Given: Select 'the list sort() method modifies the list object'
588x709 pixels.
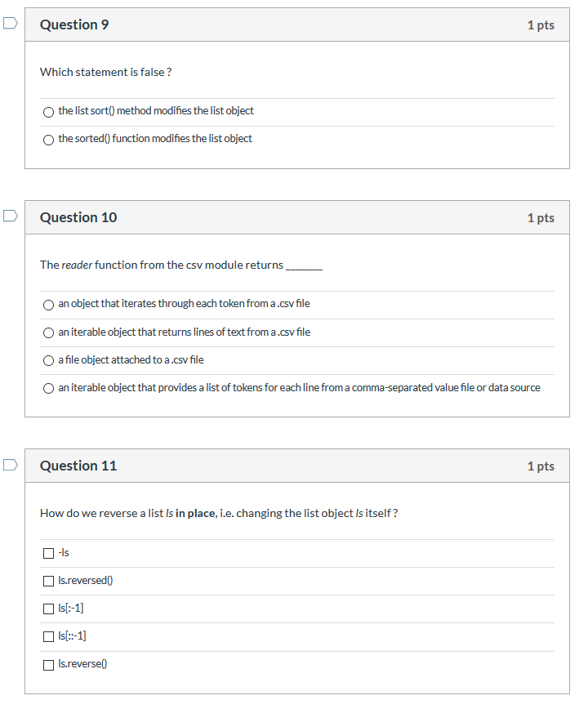Looking at the screenshot, I should 48,112.
